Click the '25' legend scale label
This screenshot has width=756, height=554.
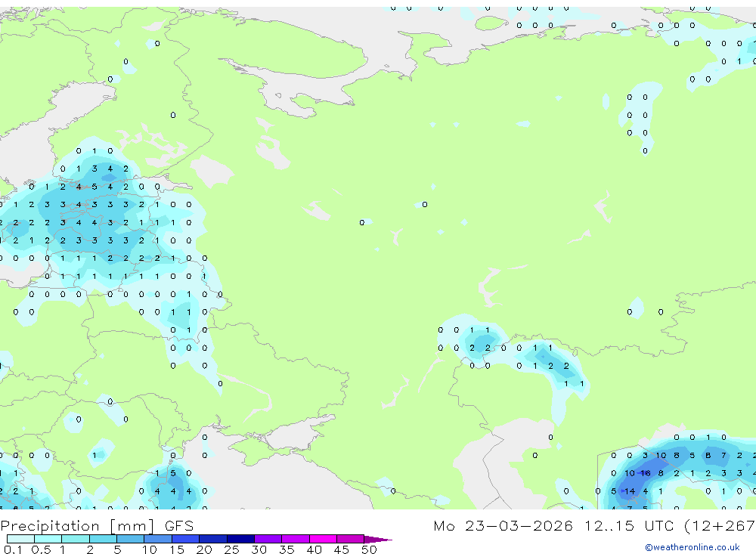[x=231, y=549]
